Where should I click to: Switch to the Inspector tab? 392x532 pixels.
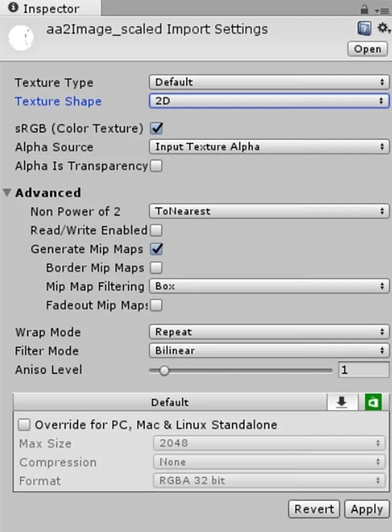(51, 8)
